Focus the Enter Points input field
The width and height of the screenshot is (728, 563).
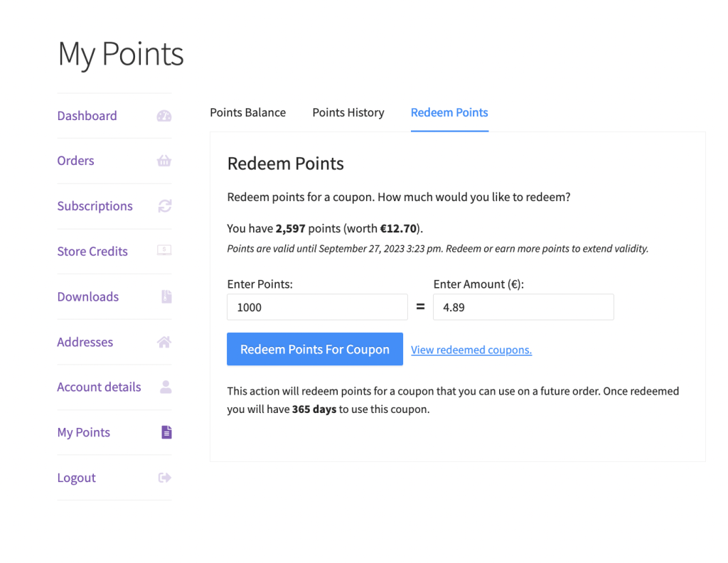(317, 307)
